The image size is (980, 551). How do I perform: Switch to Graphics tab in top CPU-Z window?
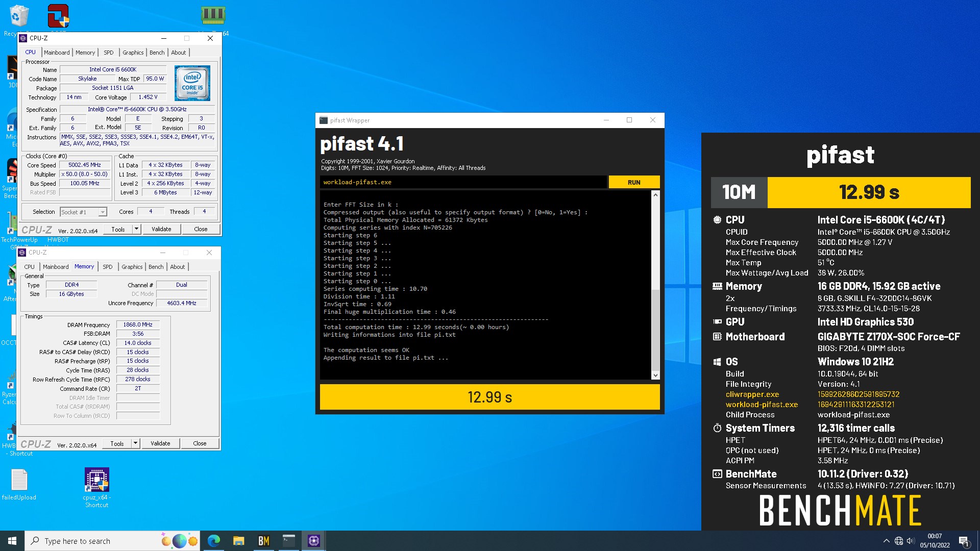click(x=133, y=53)
